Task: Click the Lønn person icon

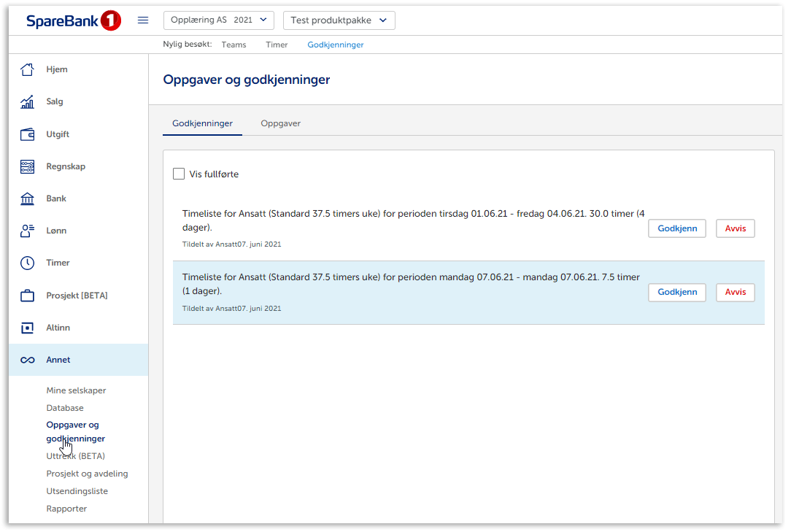Action: pyautogui.click(x=27, y=231)
